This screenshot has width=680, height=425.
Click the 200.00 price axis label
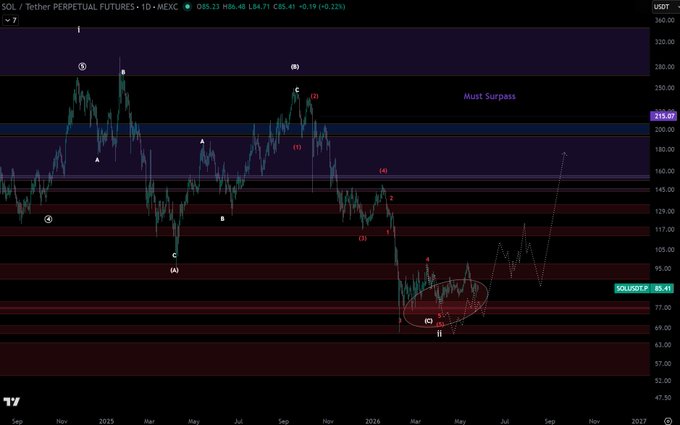pos(665,129)
